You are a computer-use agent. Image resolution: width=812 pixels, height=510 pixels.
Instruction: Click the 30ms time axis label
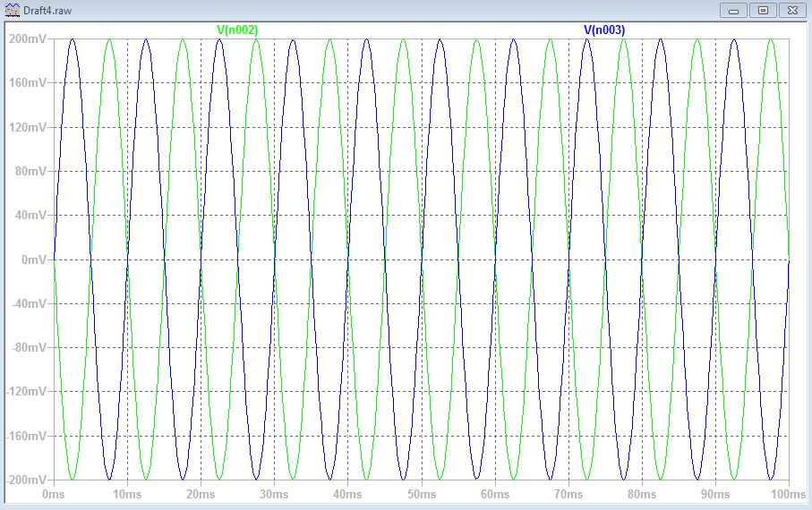tap(274, 495)
